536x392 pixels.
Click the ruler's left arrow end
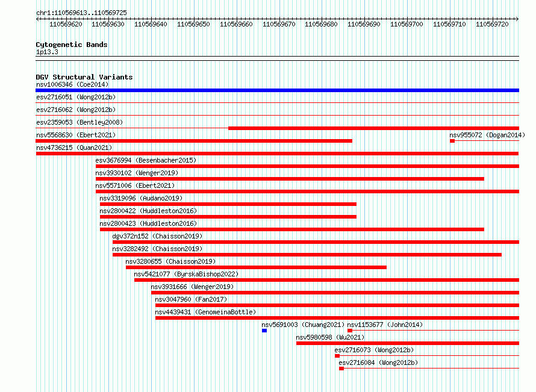[37, 19]
